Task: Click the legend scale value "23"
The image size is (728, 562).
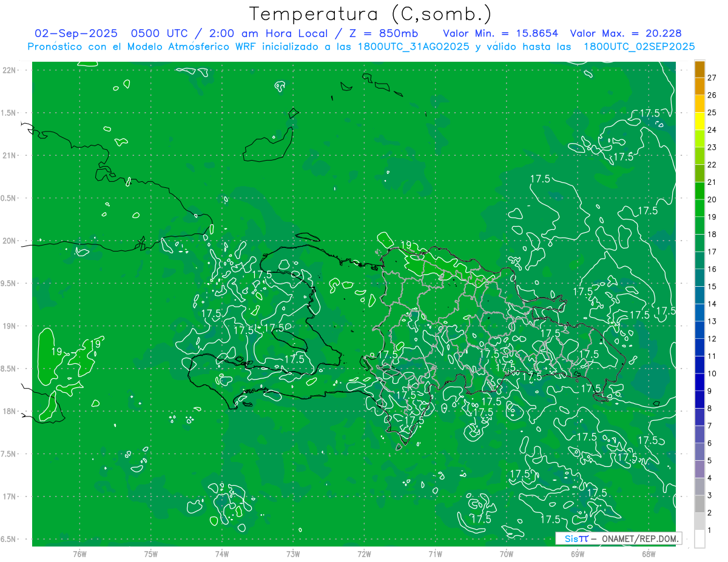Action: (712, 147)
